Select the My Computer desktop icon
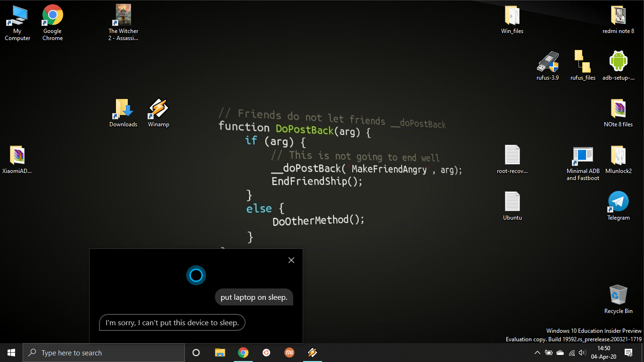 click(x=17, y=22)
